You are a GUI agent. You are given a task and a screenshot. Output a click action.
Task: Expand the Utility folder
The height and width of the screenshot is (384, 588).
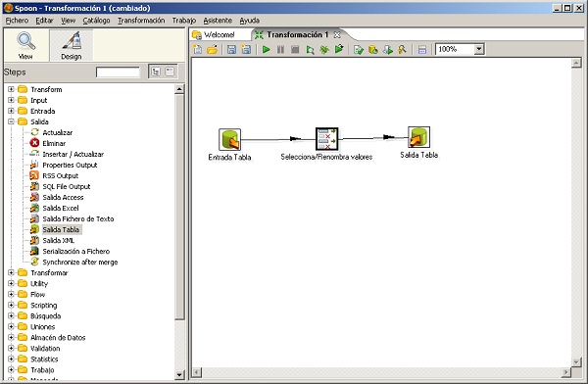11,283
